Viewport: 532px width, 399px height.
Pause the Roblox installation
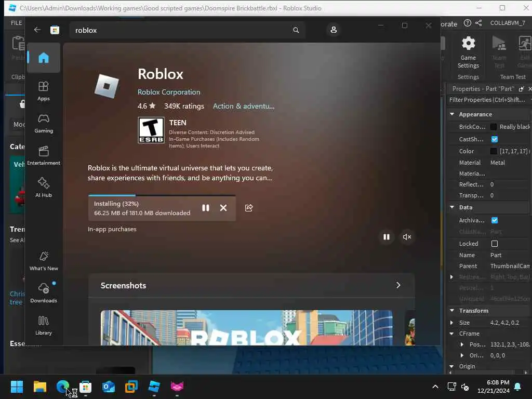coord(206,208)
